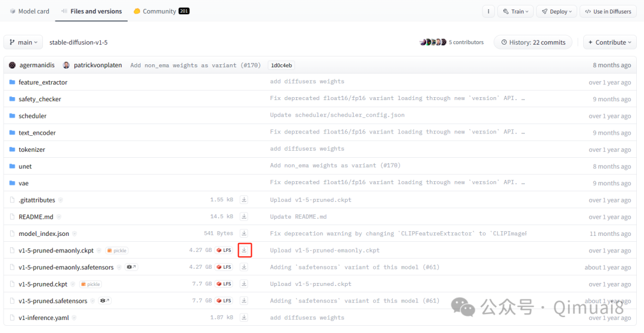Click LFS badge on v1-5-pruned.safetensors row
The height and width of the screenshot is (333, 644).
pyautogui.click(x=224, y=301)
